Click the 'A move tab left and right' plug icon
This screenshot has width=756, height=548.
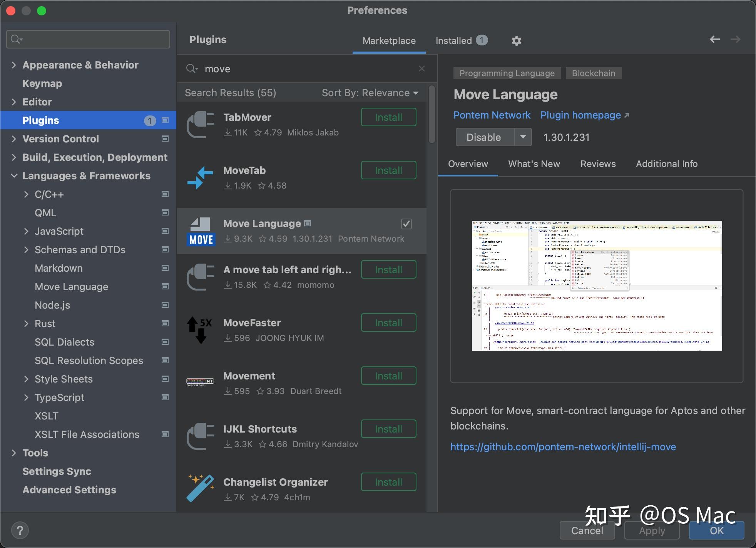pyautogui.click(x=200, y=277)
